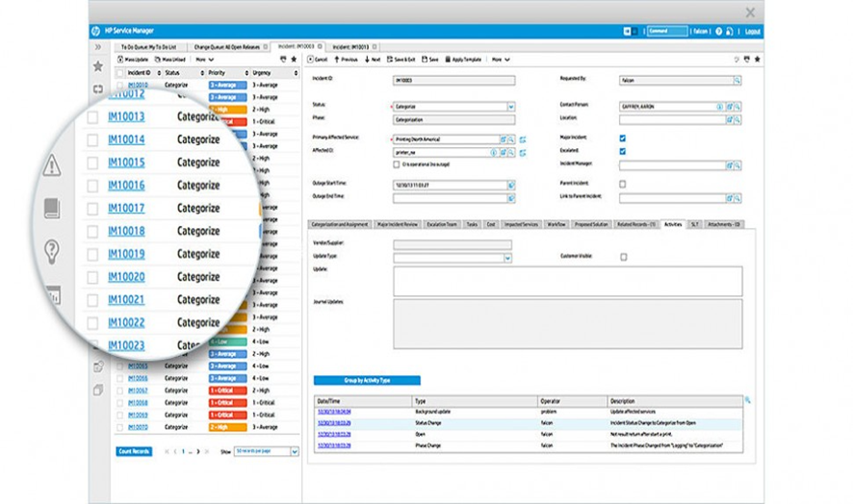Click the calendar icon for Outage End Time

511,198
